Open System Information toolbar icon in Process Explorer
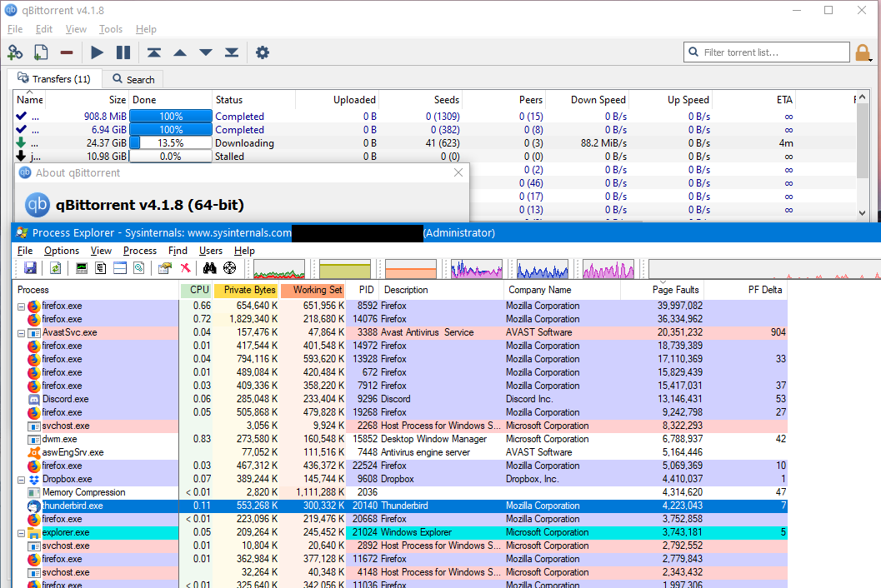Screen dimensions: 881x588 pyautogui.click(x=82, y=268)
